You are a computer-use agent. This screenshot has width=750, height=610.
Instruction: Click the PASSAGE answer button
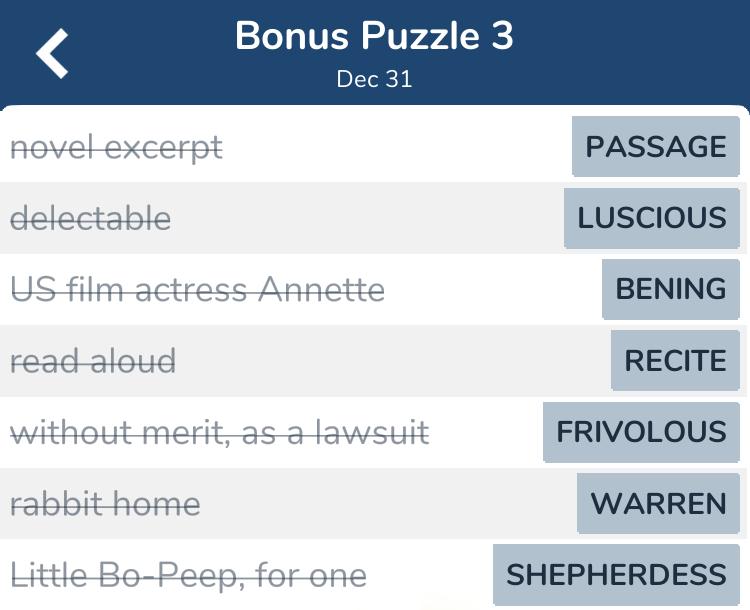click(656, 147)
